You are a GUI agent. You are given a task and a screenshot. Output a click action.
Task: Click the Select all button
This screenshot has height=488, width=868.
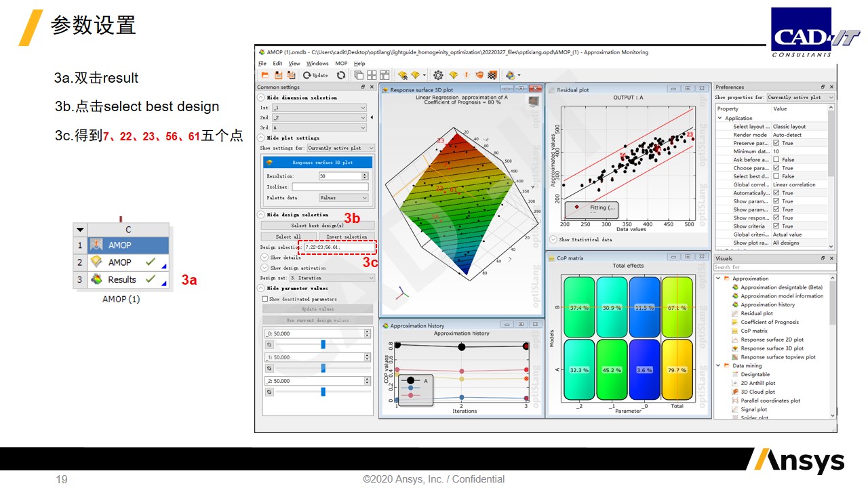(288, 237)
